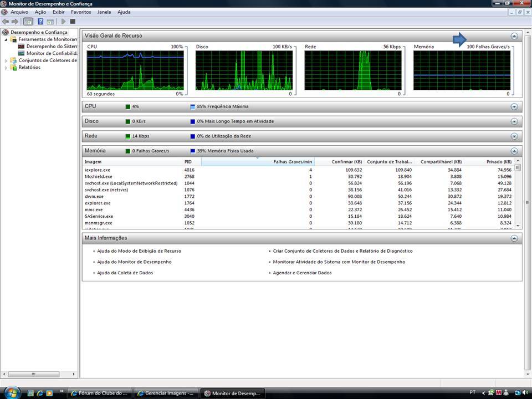Open the Exibir menu
Viewport: 532px width, 399px height.
tap(58, 12)
